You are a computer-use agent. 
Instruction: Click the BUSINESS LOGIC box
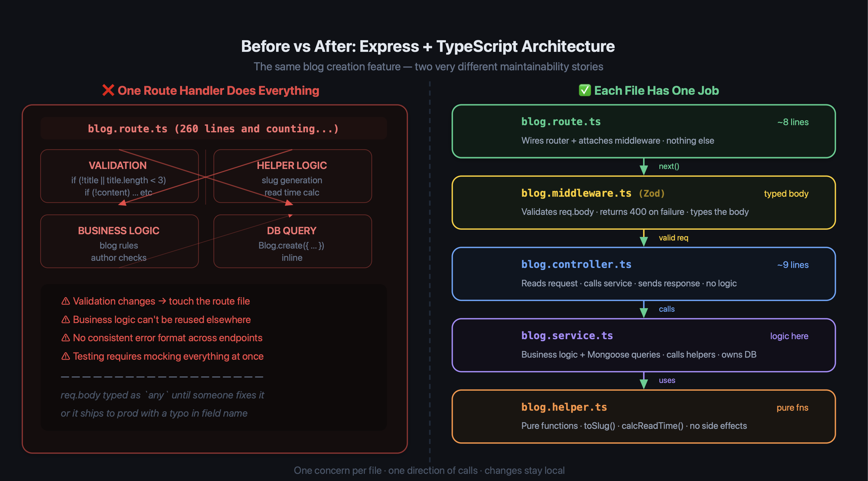pyautogui.click(x=119, y=241)
